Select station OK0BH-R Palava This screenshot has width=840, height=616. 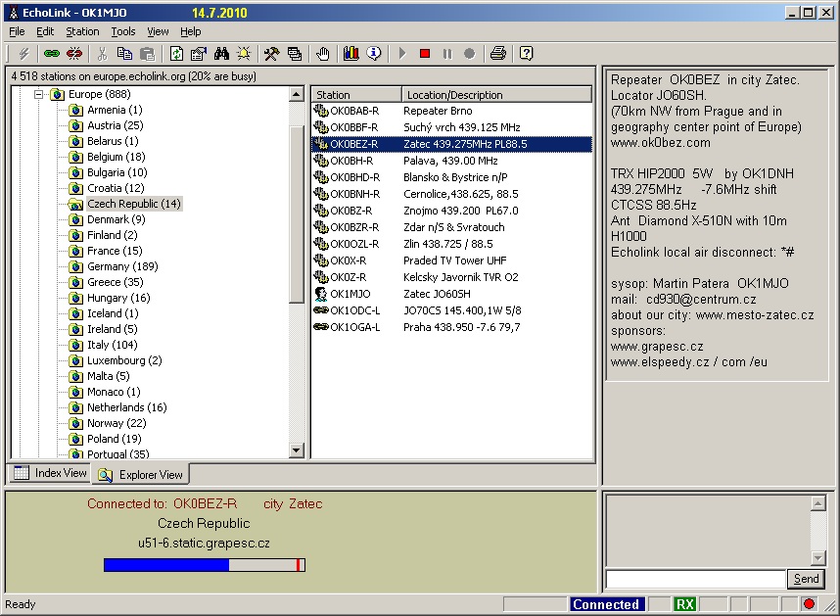451,161
